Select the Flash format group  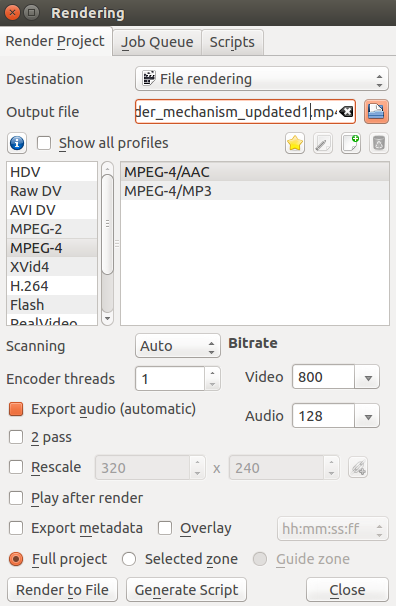click(52, 305)
